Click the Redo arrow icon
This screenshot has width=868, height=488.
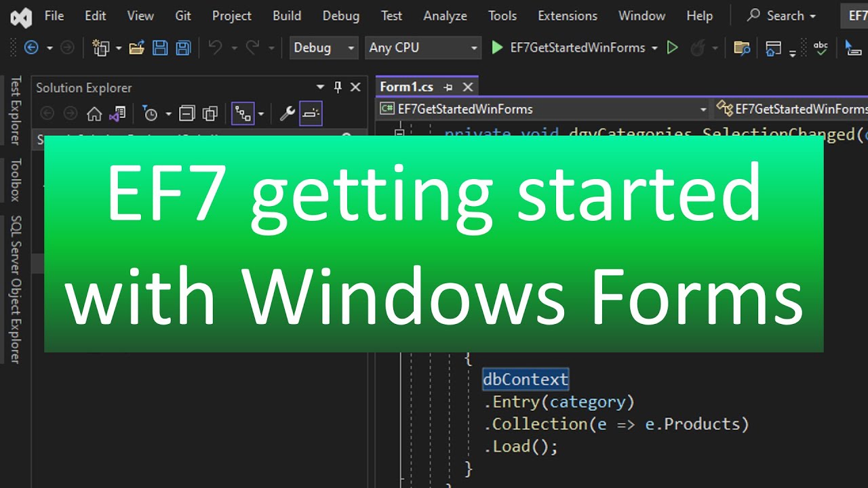pyautogui.click(x=252, y=47)
